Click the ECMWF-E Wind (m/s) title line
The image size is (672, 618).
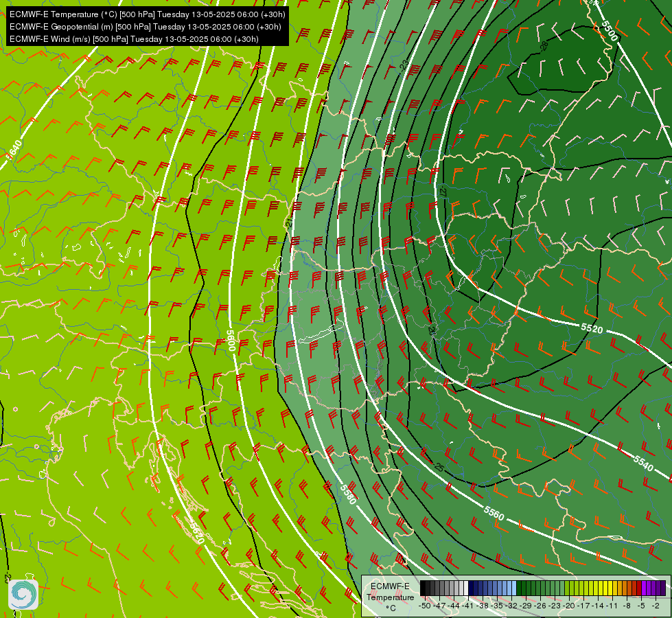[x=134, y=39]
